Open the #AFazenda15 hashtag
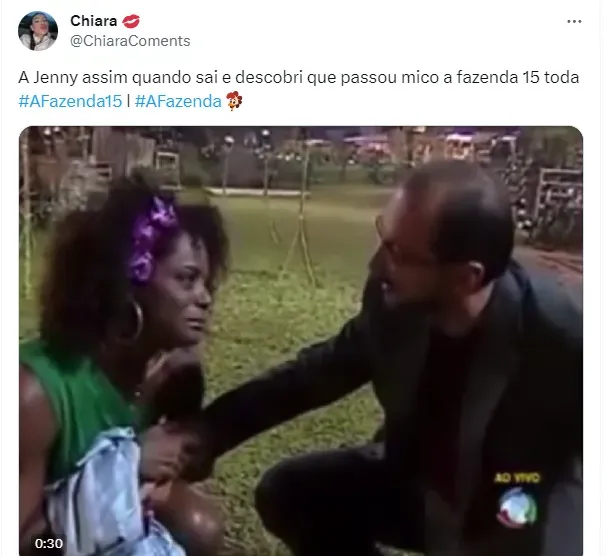606x556 pixels. point(70,102)
